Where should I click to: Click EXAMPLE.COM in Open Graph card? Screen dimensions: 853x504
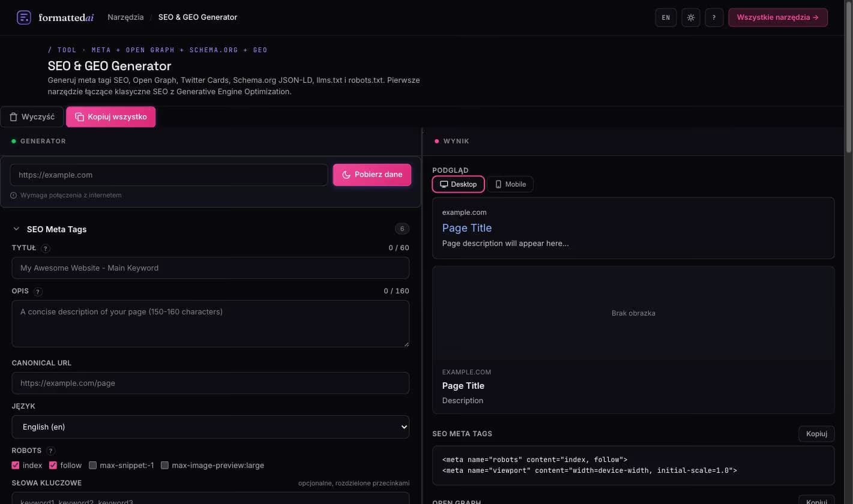point(466,372)
